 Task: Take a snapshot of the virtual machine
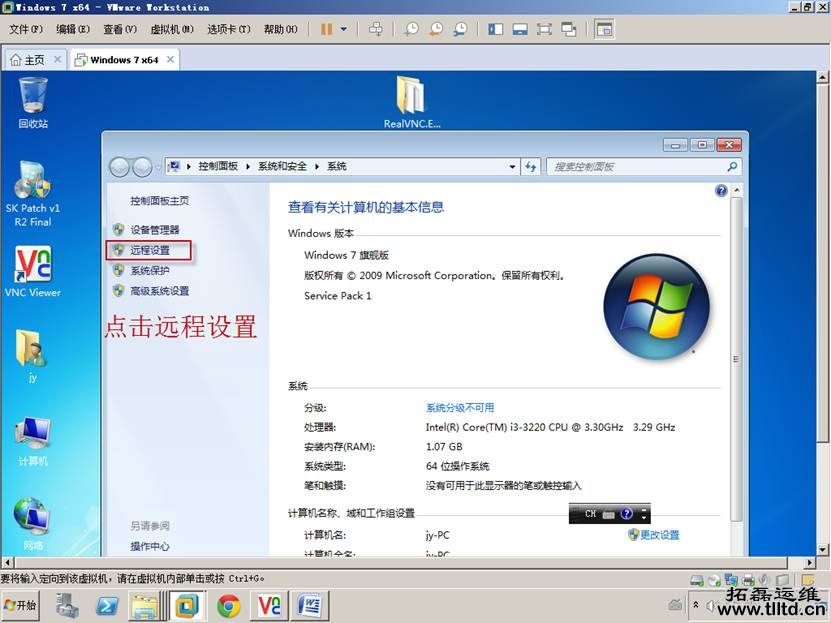(410, 30)
